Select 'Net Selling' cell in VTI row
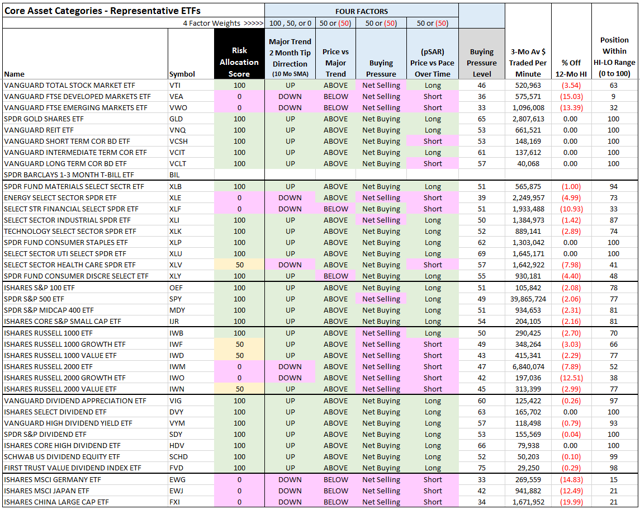 point(381,85)
